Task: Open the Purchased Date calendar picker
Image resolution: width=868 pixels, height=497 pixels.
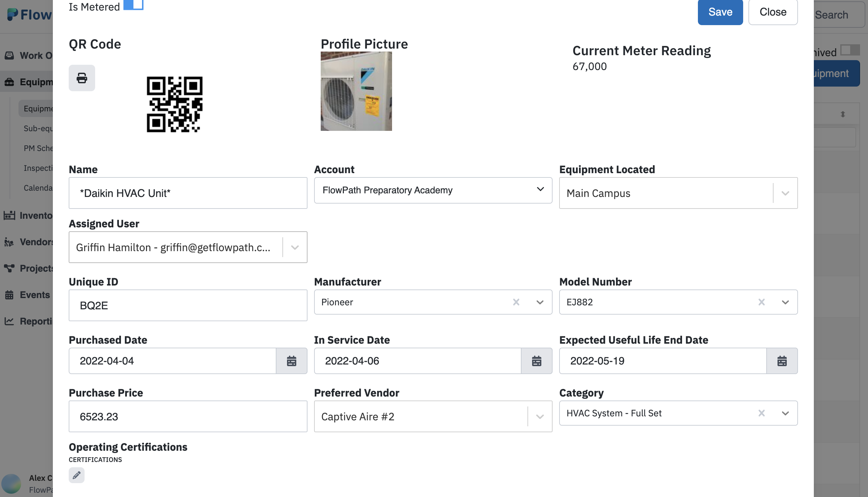Action: 292,361
